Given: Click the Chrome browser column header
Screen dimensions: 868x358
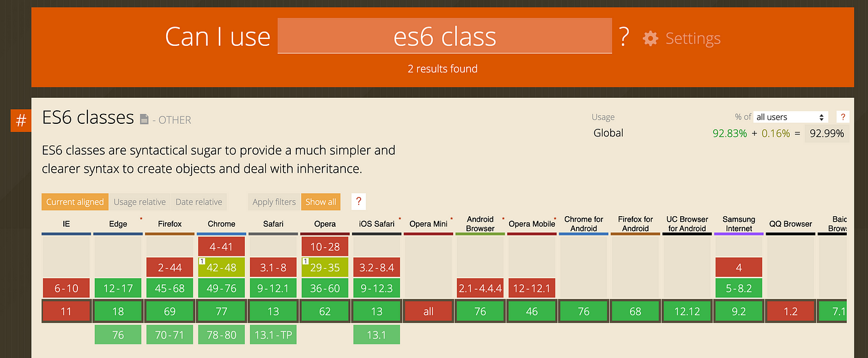Looking at the screenshot, I should pyautogui.click(x=221, y=224).
